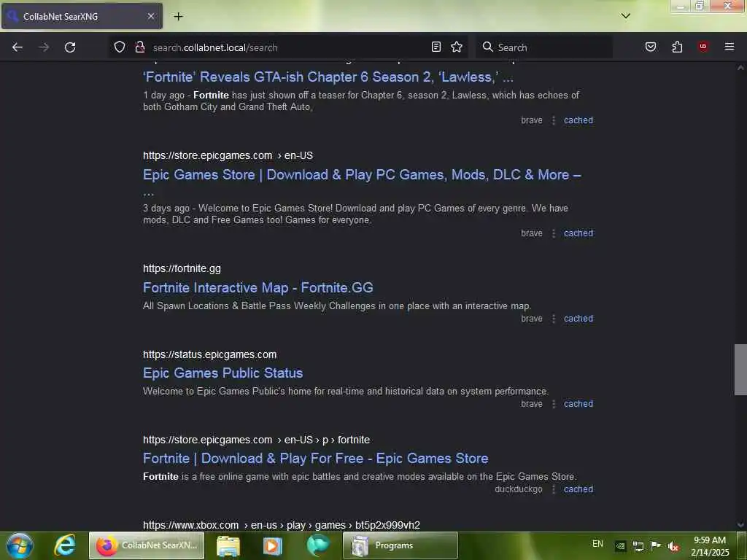Click the store.epicgames.com en-US p fortnite URL

[x=256, y=440]
